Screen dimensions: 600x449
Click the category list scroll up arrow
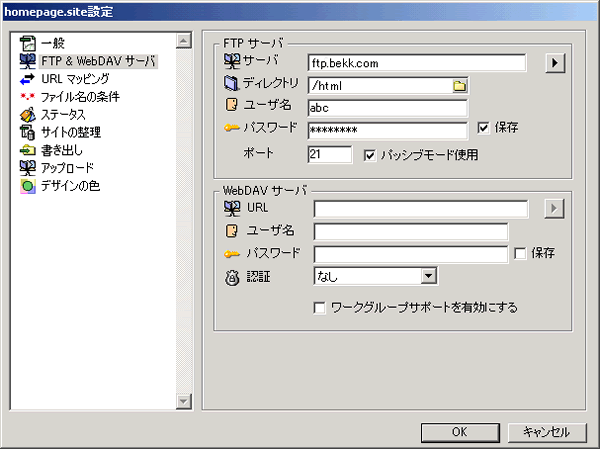[184, 41]
